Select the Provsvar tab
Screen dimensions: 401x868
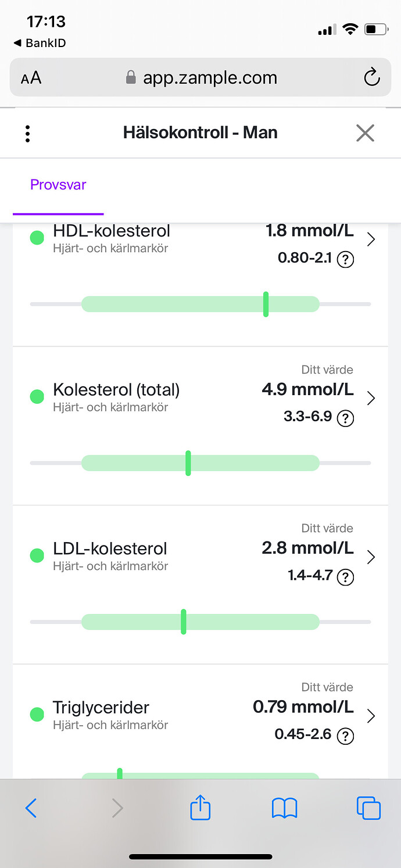[x=58, y=185]
